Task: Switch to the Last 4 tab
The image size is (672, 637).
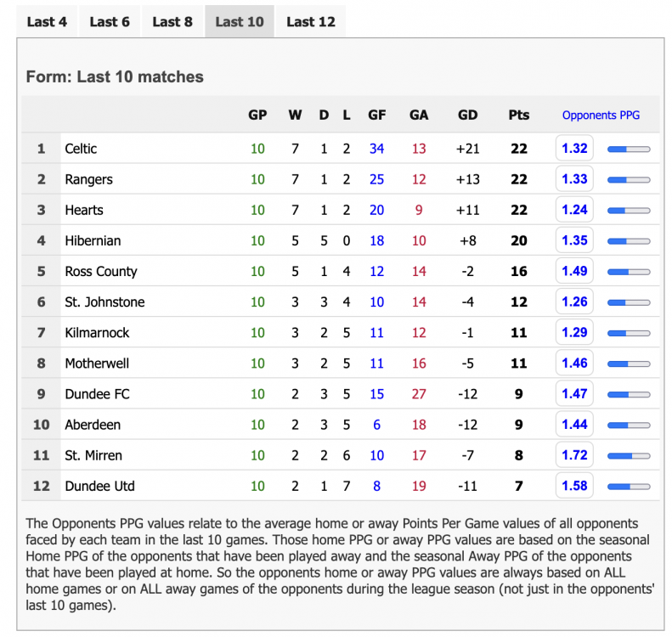Action: click(47, 22)
